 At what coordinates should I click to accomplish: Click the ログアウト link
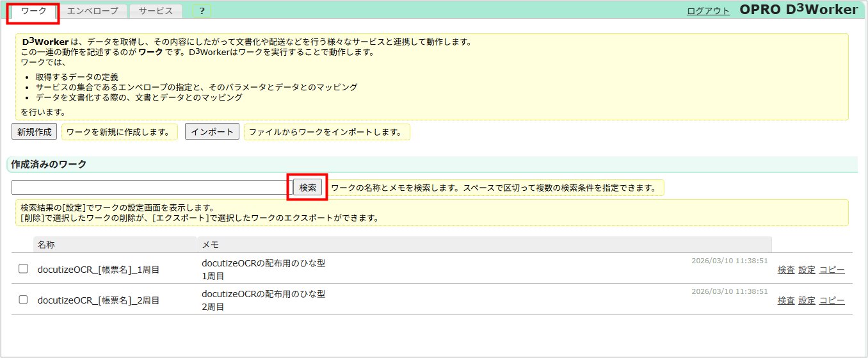click(x=708, y=11)
